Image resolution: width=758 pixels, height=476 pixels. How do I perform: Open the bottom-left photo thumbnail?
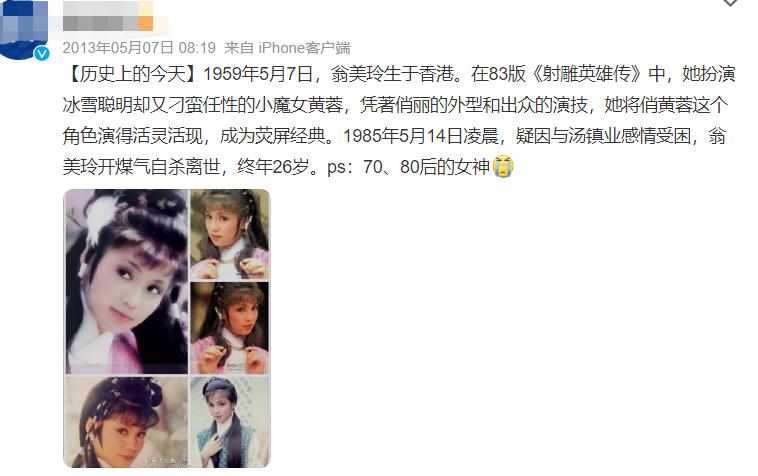coord(127,422)
